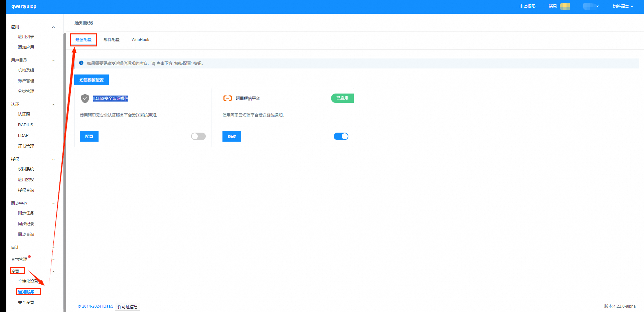Viewport: 644px width, 312px height.
Task: Click the sidebar vertical scrollbar
Action: [x=64, y=167]
